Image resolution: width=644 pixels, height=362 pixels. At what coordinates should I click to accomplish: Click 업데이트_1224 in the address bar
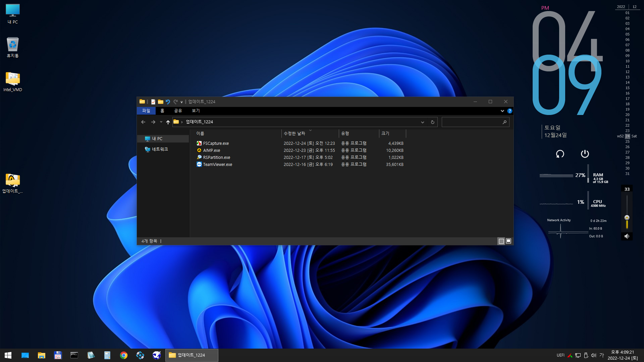pos(200,122)
